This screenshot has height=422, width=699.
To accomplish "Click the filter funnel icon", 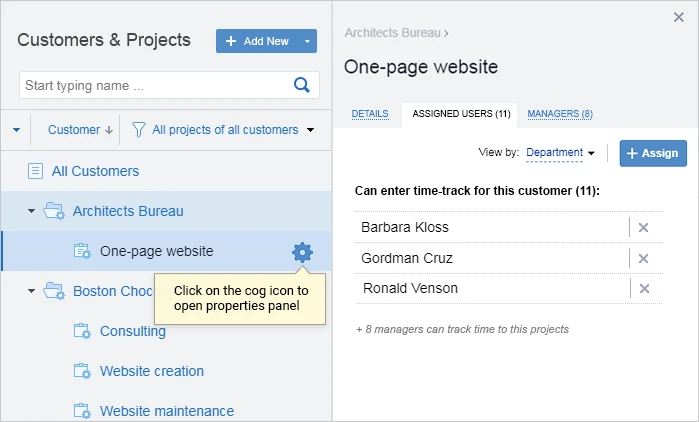I will [x=139, y=130].
